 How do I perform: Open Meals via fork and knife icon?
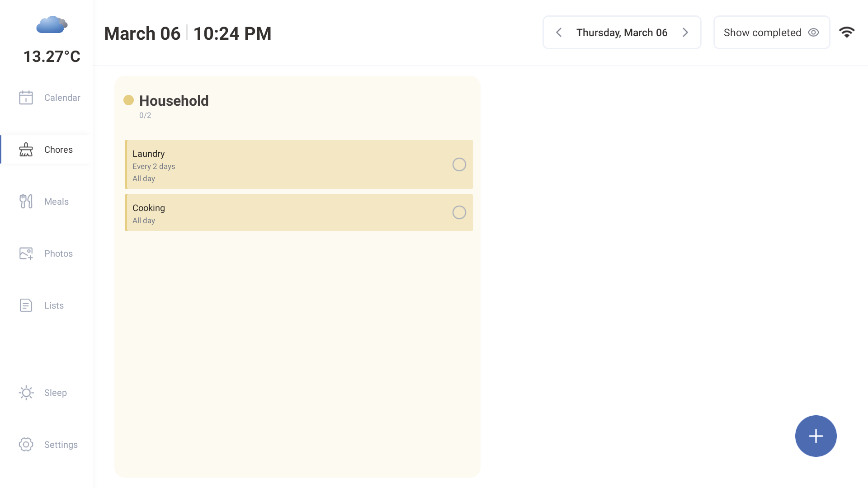26,202
